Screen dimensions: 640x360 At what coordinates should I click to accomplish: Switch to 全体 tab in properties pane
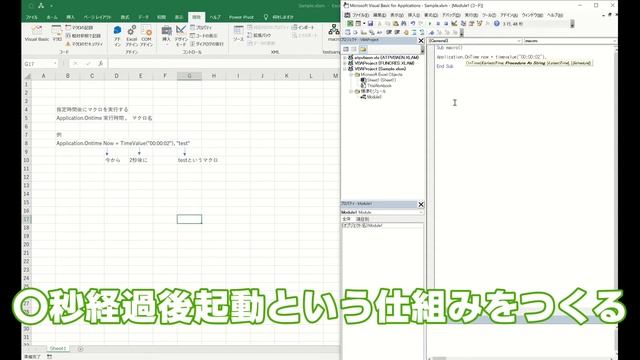coord(347,219)
